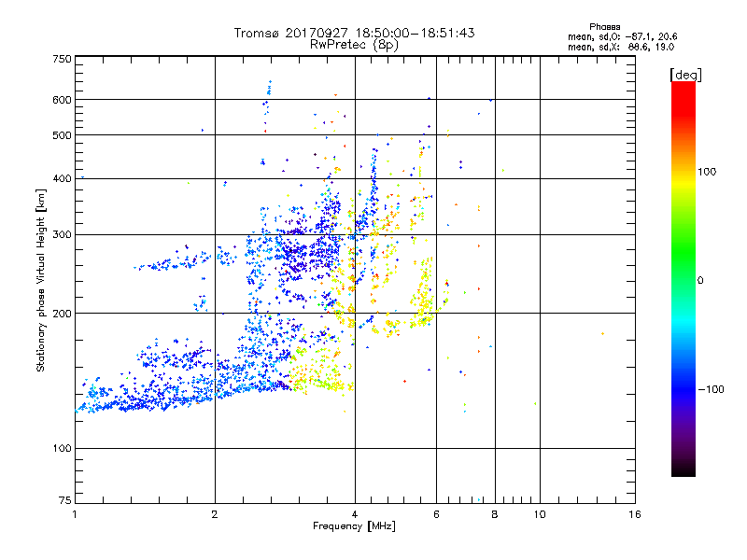The width and height of the screenshot is (747, 560).
Task: Click the subtitle 'RwPretec (8p)'
Action: [x=355, y=45]
